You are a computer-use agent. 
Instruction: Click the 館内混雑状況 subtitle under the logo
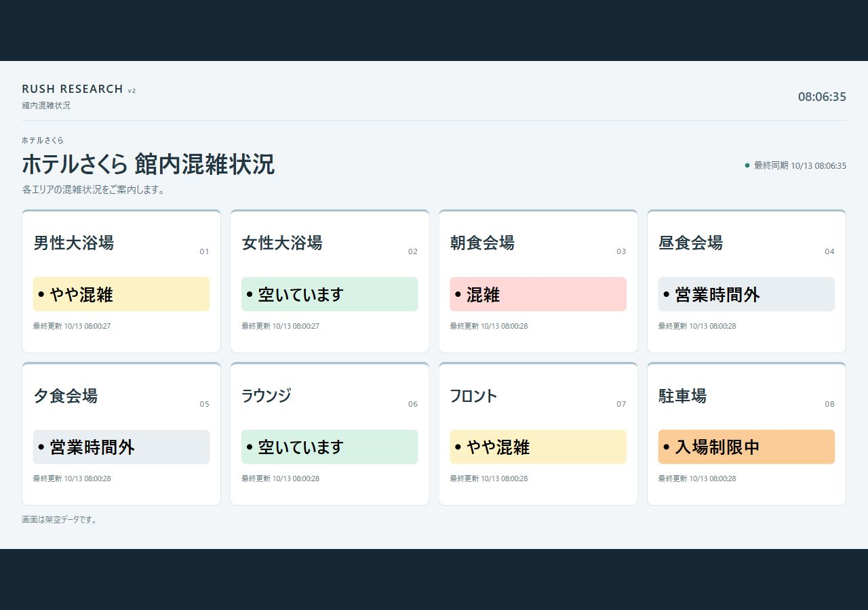[46, 106]
